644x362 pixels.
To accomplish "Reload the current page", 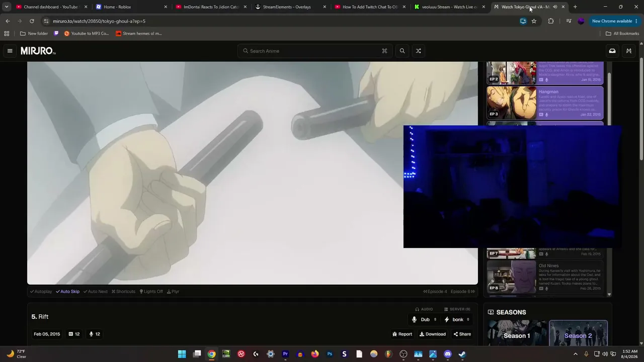I will coord(32,21).
